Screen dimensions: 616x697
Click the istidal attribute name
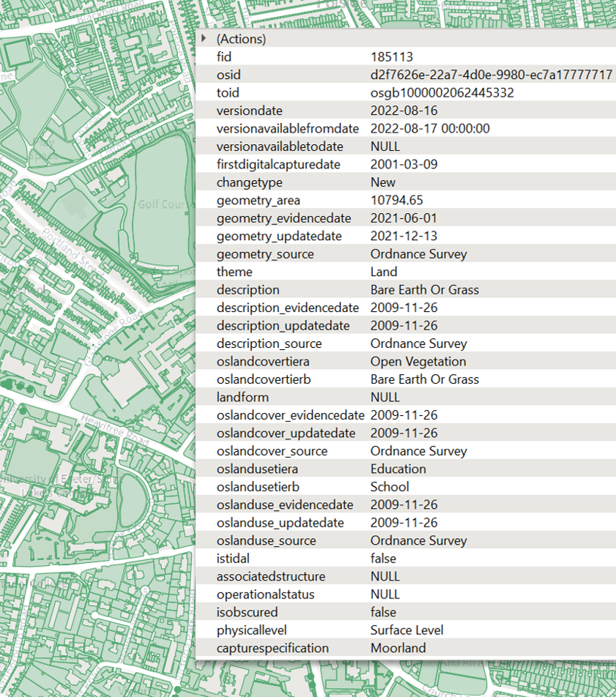click(x=234, y=559)
